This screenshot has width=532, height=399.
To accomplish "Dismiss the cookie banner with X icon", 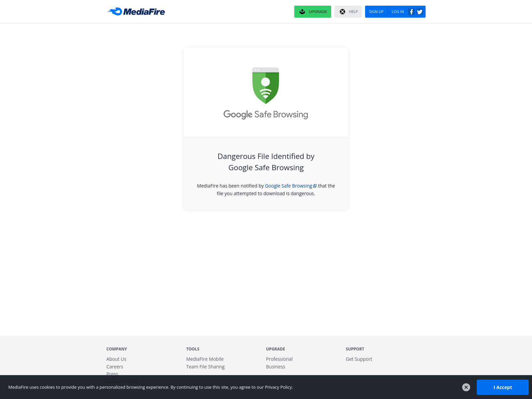I will [x=466, y=387].
